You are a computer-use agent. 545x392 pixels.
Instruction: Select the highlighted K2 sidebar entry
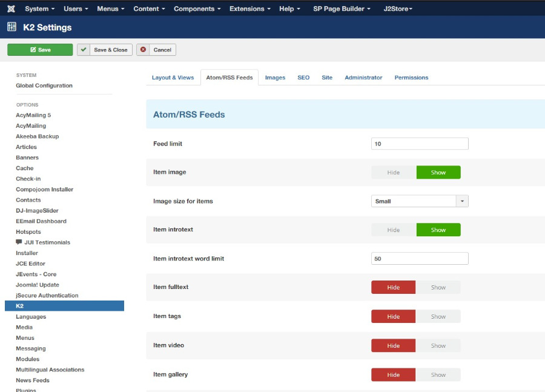[x=65, y=306]
